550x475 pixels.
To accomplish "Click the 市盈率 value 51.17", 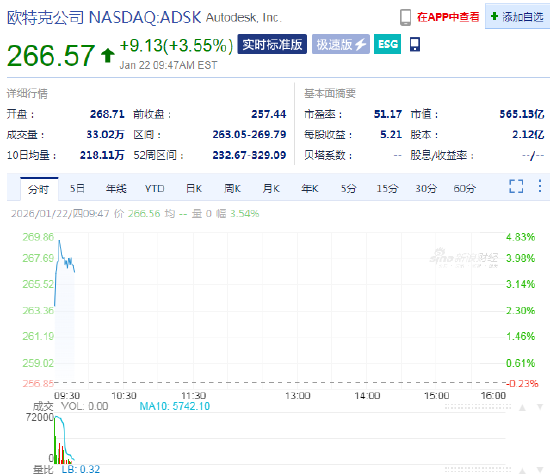I will click(x=388, y=114).
